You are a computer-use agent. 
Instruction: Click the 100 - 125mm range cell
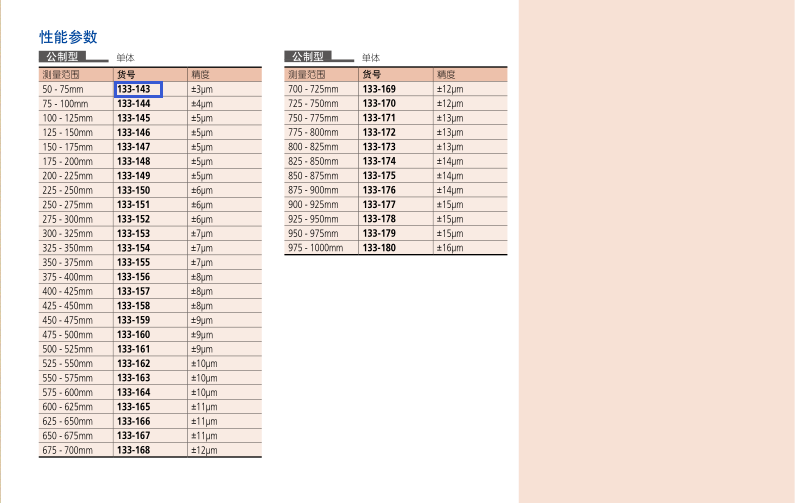pos(67,118)
